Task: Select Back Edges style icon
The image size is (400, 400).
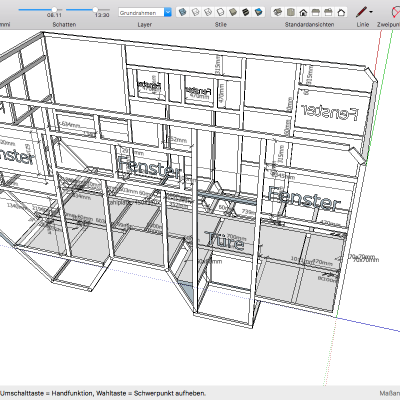Action: pos(195,12)
